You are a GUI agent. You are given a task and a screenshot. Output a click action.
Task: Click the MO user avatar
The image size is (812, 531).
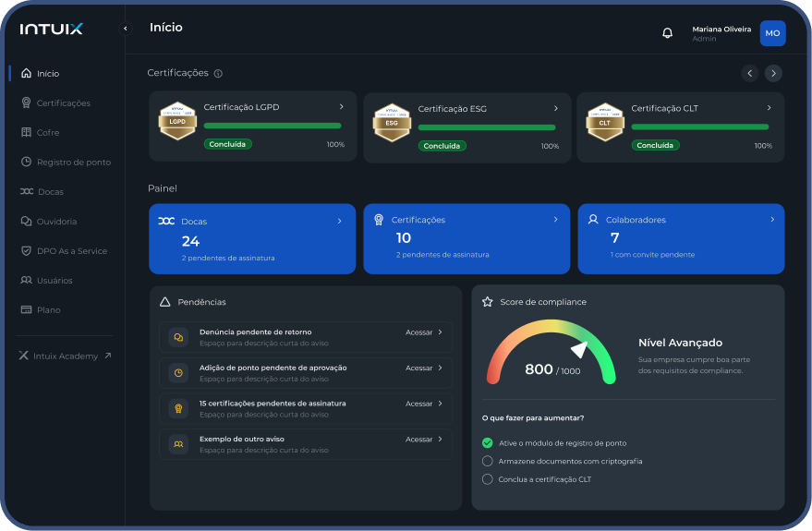[772, 33]
